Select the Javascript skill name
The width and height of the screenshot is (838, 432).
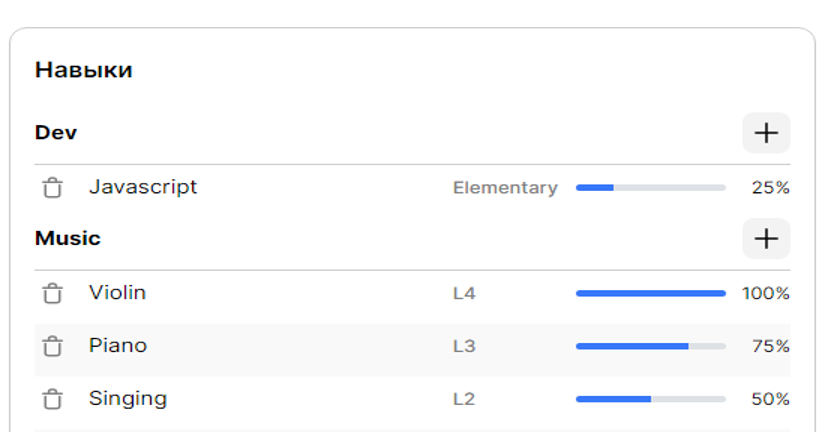click(143, 187)
